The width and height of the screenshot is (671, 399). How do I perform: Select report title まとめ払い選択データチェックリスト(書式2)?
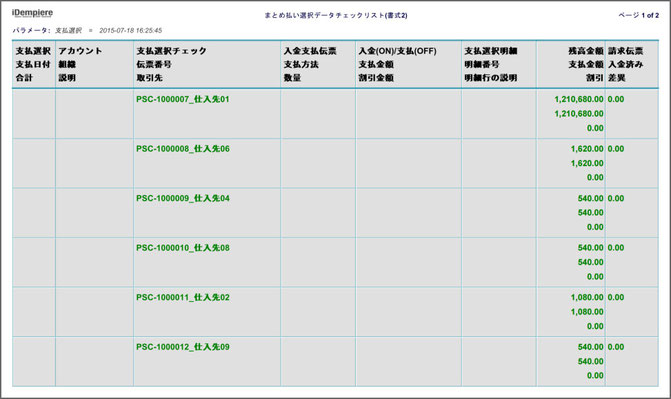point(336,15)
